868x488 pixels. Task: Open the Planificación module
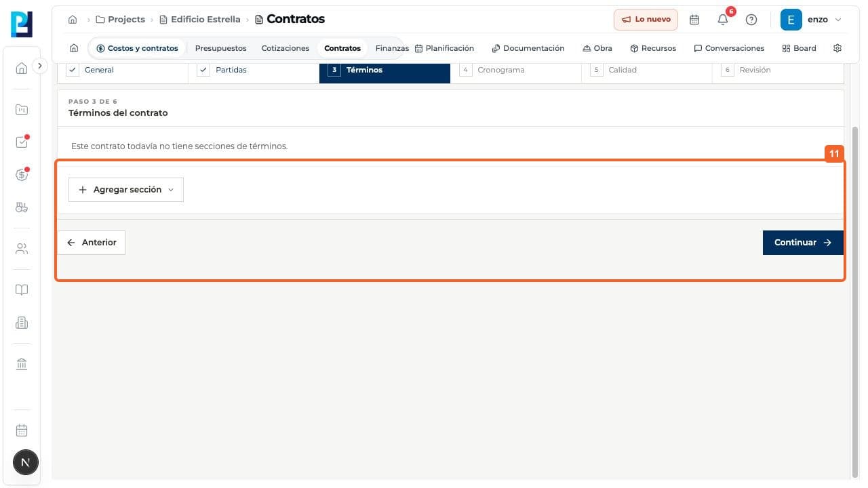pos(444,48)
